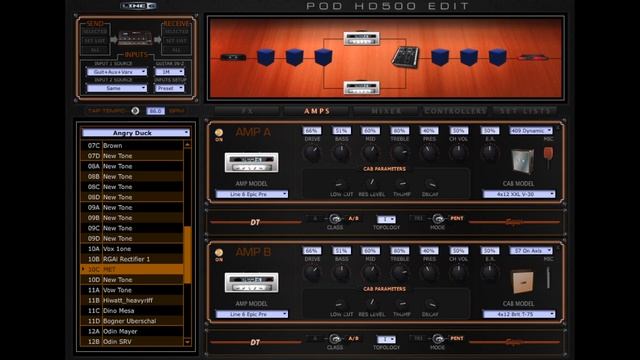Click the second blue FX block in chain

pos(294,57)
